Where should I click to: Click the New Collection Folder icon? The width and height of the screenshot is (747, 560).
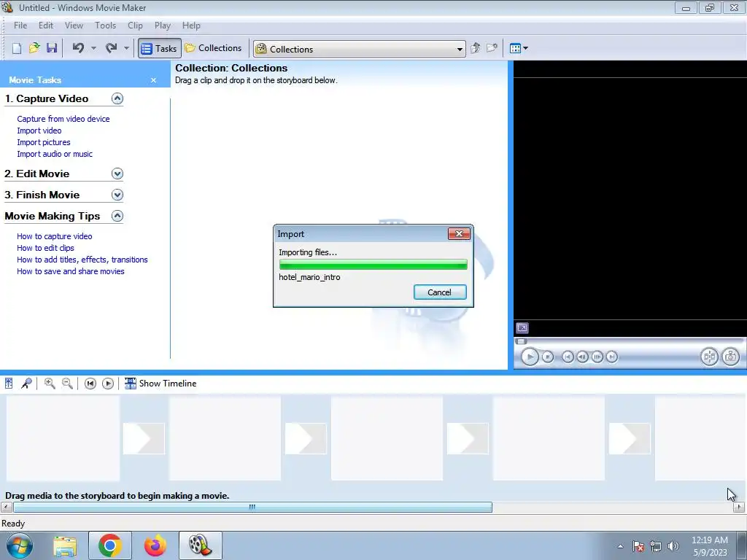click(x=492, y=48)
